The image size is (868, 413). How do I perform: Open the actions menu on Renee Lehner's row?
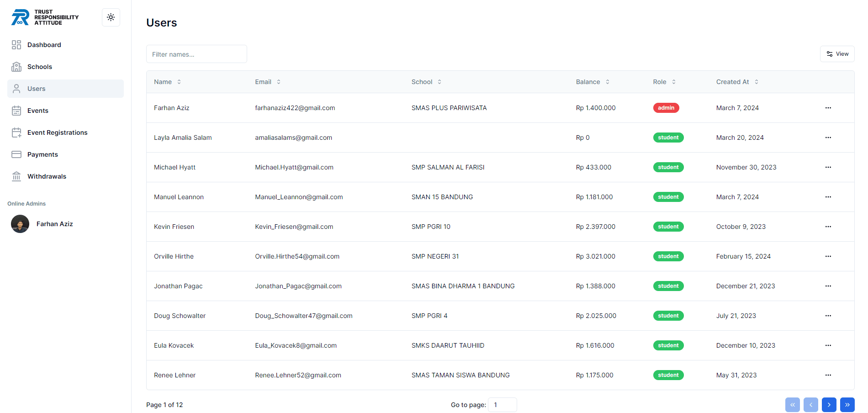point(828,375)
